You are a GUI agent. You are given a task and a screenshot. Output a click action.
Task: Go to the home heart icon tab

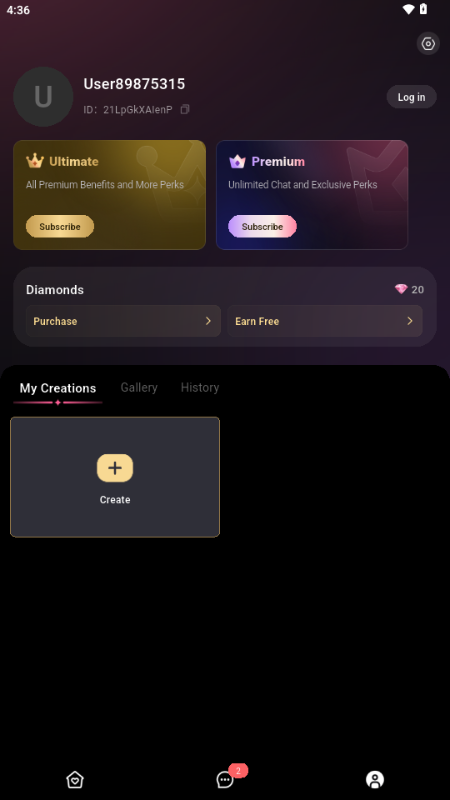point(75,779)
